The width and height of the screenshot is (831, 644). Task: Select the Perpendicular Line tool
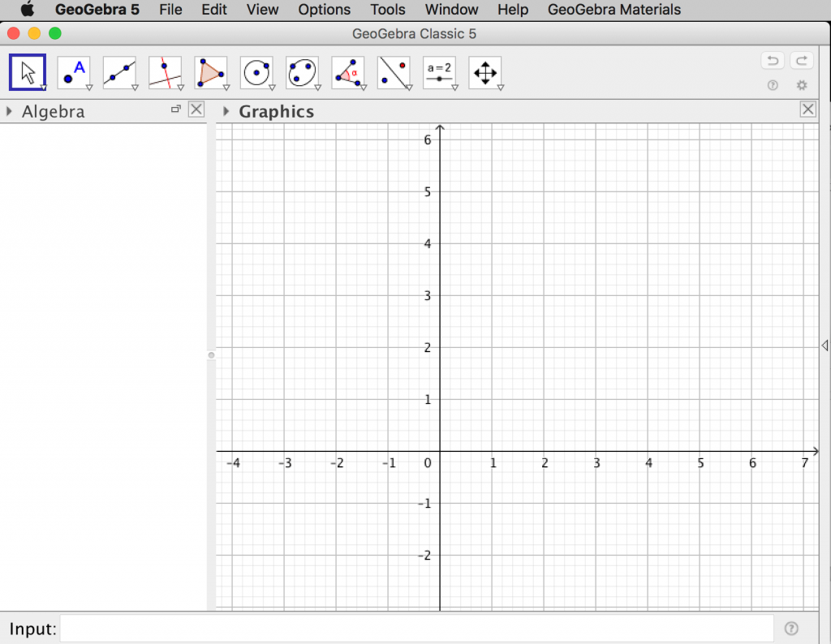click(165, 72)
